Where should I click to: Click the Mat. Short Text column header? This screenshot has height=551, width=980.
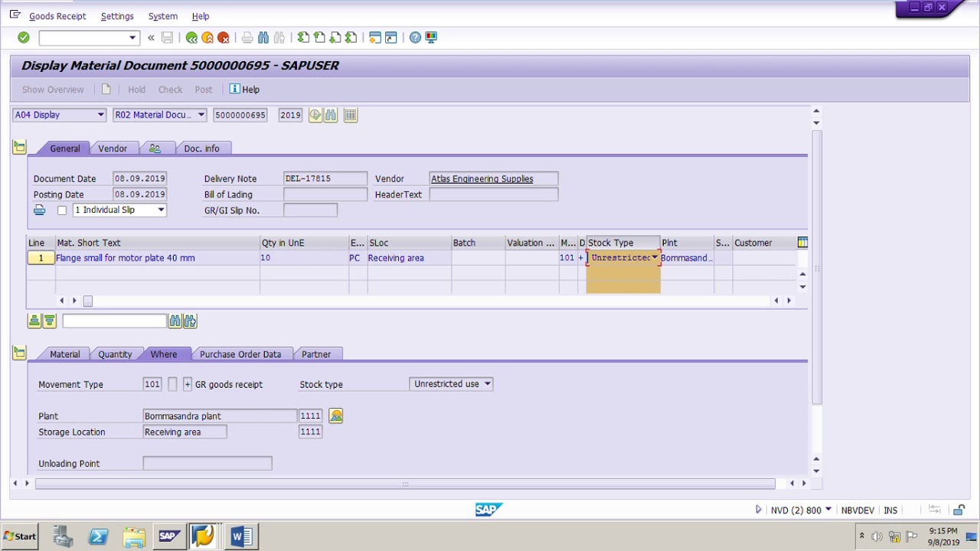click(x=158, y=243)
